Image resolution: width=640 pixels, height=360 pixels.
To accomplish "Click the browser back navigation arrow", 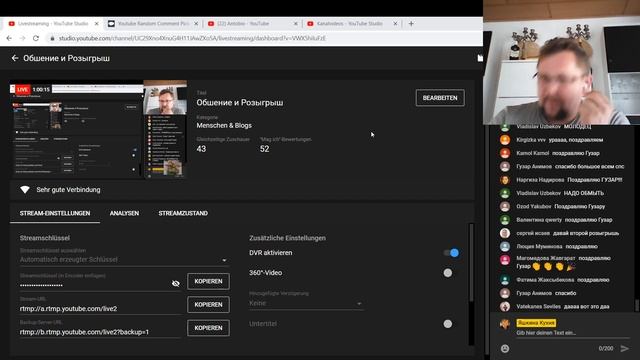I will [9, 38].
